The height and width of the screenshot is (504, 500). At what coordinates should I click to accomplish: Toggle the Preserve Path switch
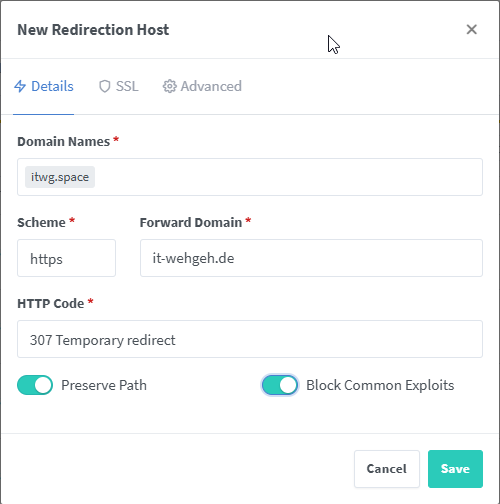[x=35, y=385]
